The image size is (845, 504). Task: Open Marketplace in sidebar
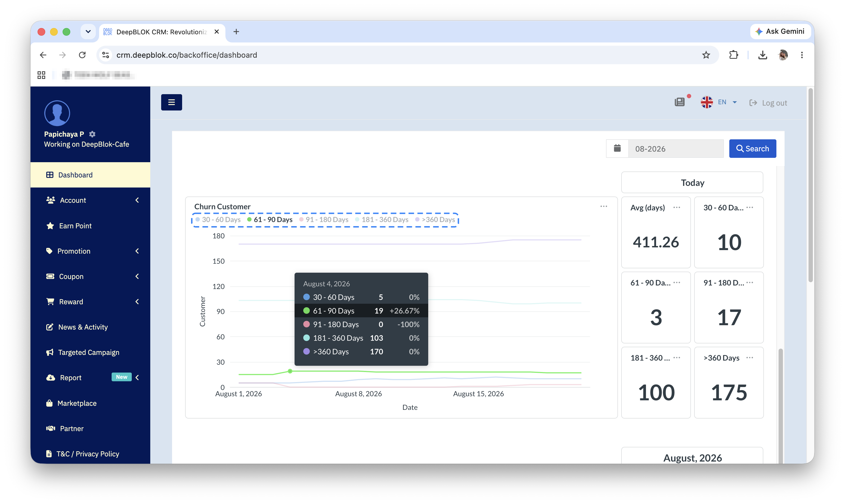click(x=90, y=403)
